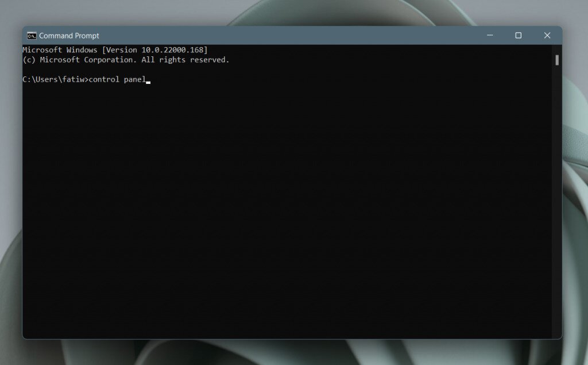Click the minimize button
Screen dimensions: 588x365
point(489,35)
